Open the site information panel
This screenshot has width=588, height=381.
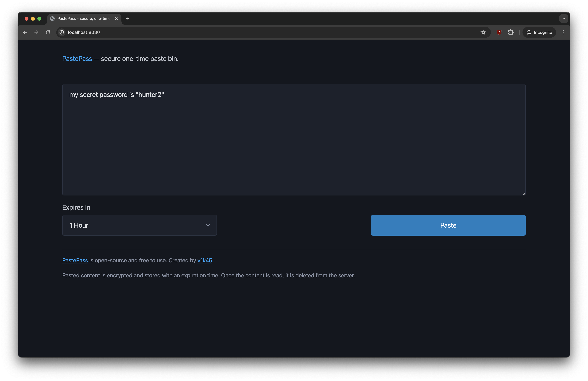coord(61,32)
